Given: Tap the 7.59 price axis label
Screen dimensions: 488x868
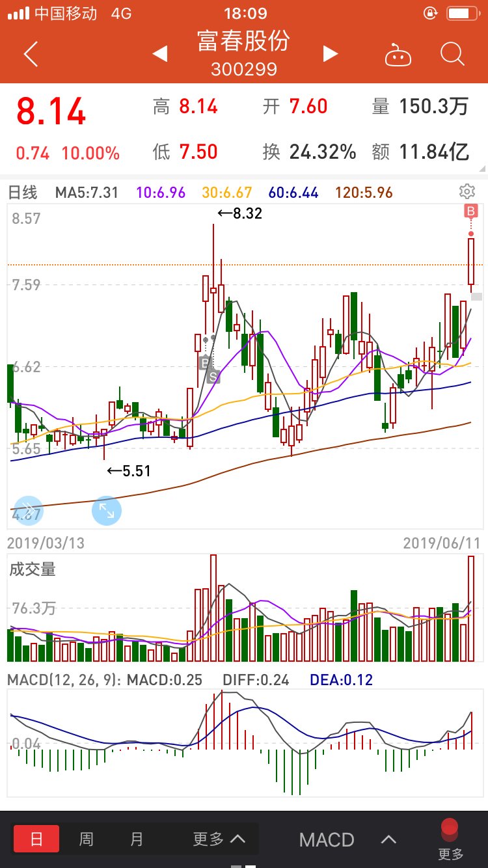Looking at the screenshot, I should [x=27, y=284].
